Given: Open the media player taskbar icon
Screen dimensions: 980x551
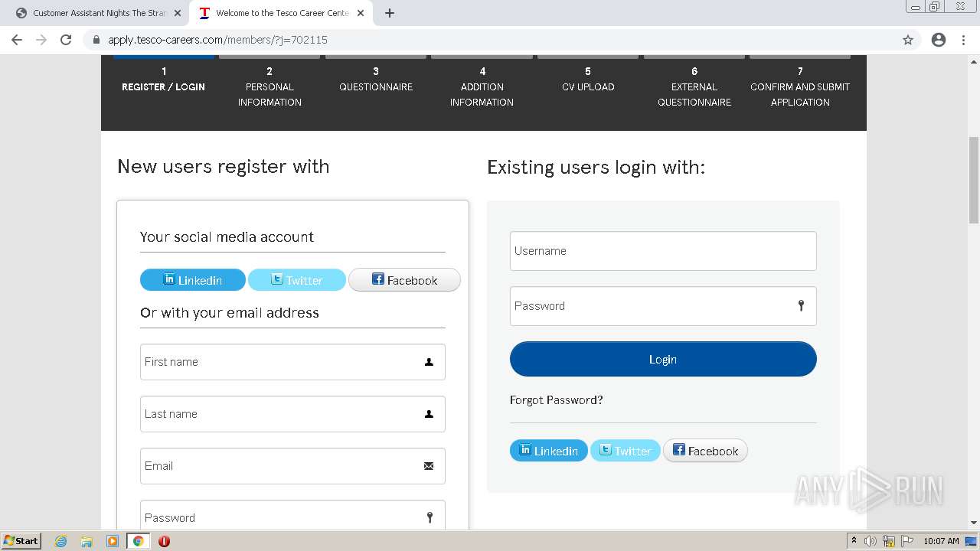Looking at the screenshot, I should tap(113, 541).
